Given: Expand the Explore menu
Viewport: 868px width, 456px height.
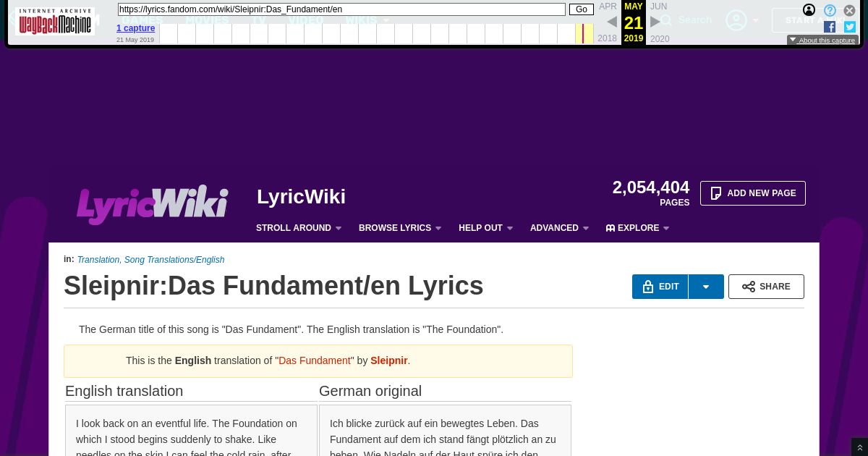Looking at the screenshot, I should 638,228.
